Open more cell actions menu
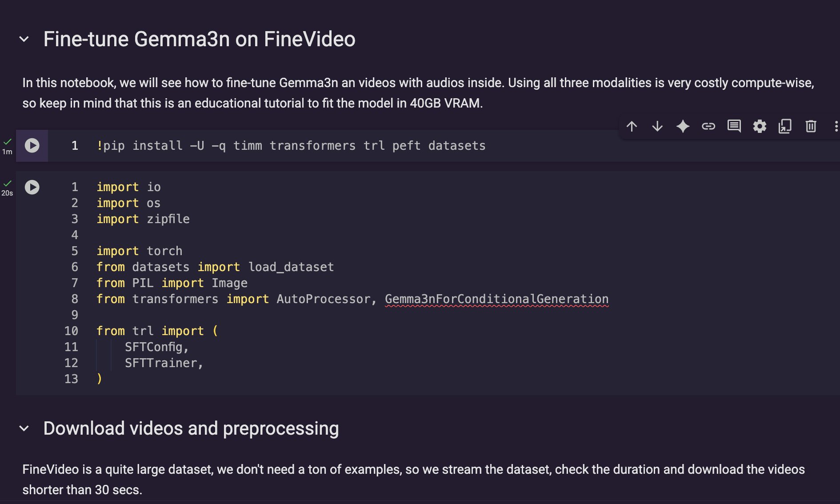This screenshot has height=504, width=840. 836,127
